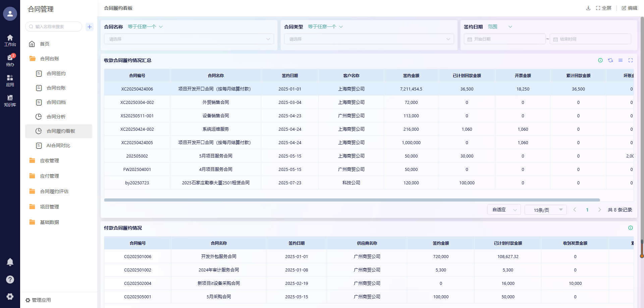This screenshot has height=308, width=644.
Task: Open the 知识库 sidebar icon
Action: tap(10, 100)
